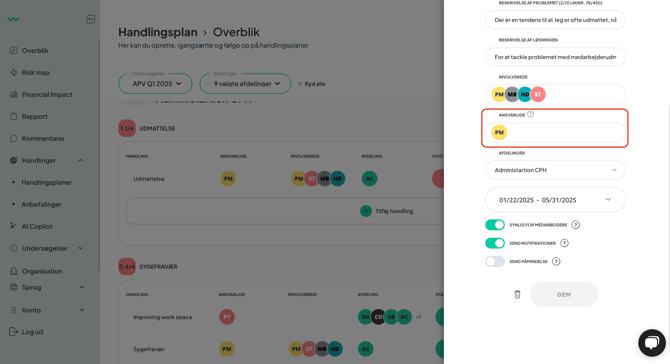Open the chat support bubble
The image size is (670, 364).
[652, 343]
